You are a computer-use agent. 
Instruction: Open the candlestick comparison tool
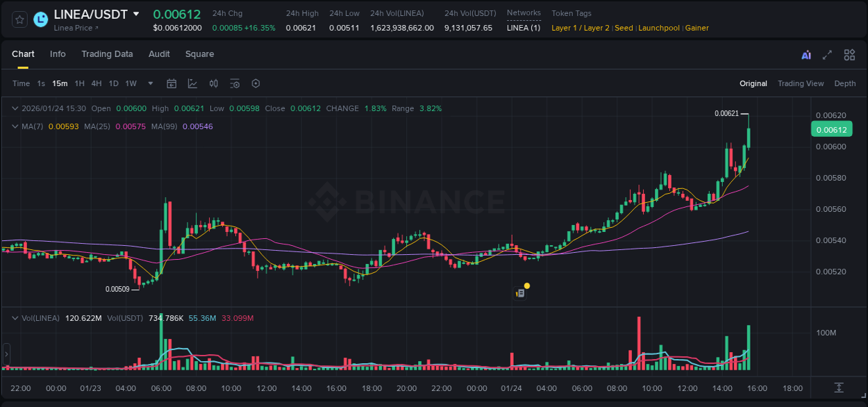tap(214, 83)
